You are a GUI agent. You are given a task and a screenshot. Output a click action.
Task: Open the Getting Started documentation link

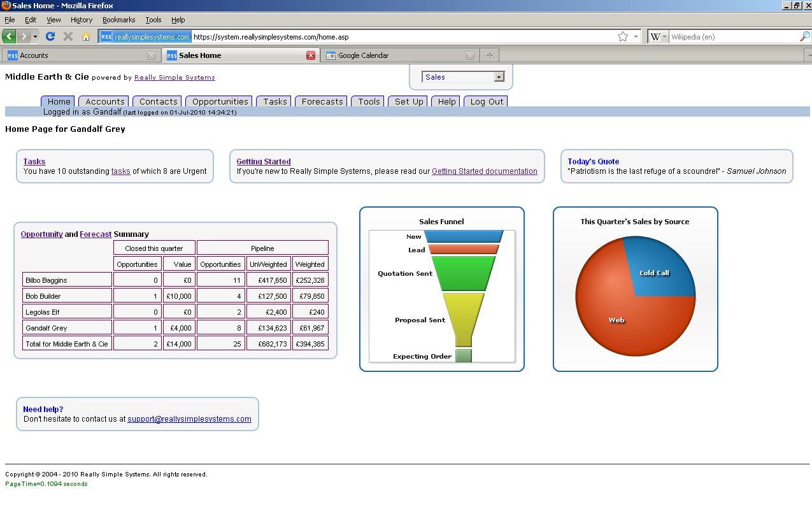(x=485, y=171)
